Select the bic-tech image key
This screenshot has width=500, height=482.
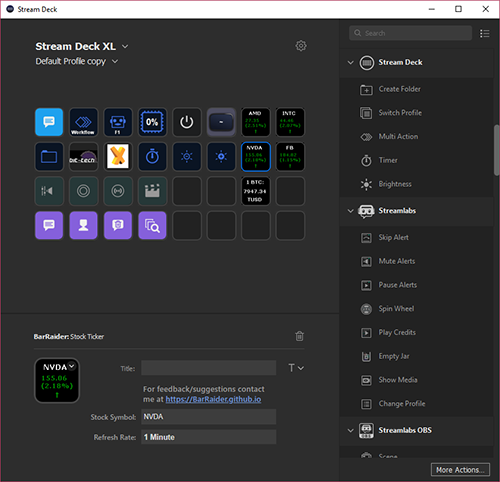[83, 156]
